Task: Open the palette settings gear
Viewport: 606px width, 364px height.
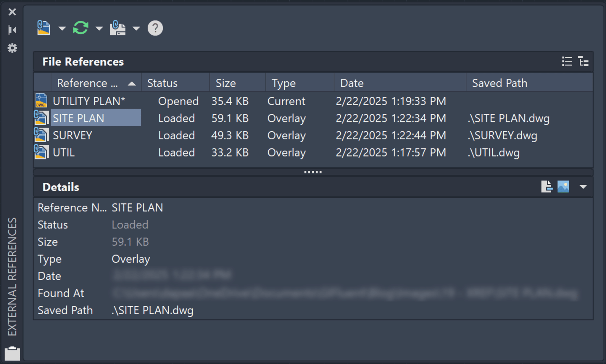Action: click(12, 48)
